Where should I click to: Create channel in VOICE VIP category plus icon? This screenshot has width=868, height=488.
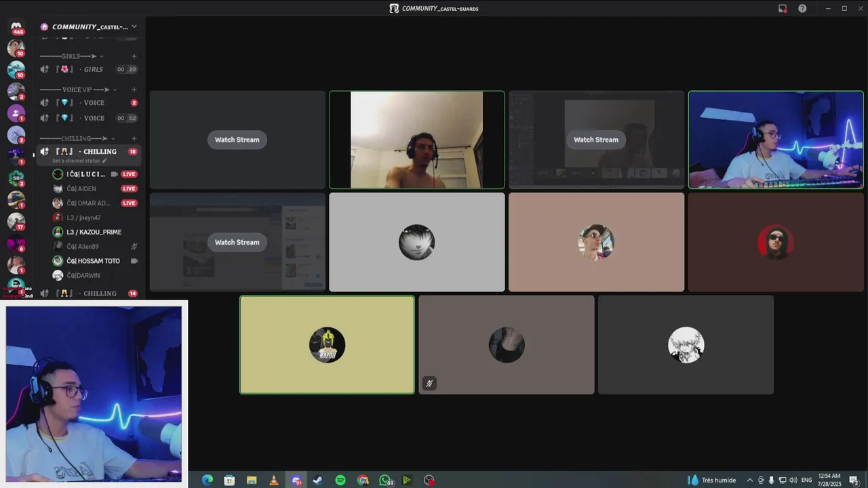pyautogui.click(x=134, y=89)
